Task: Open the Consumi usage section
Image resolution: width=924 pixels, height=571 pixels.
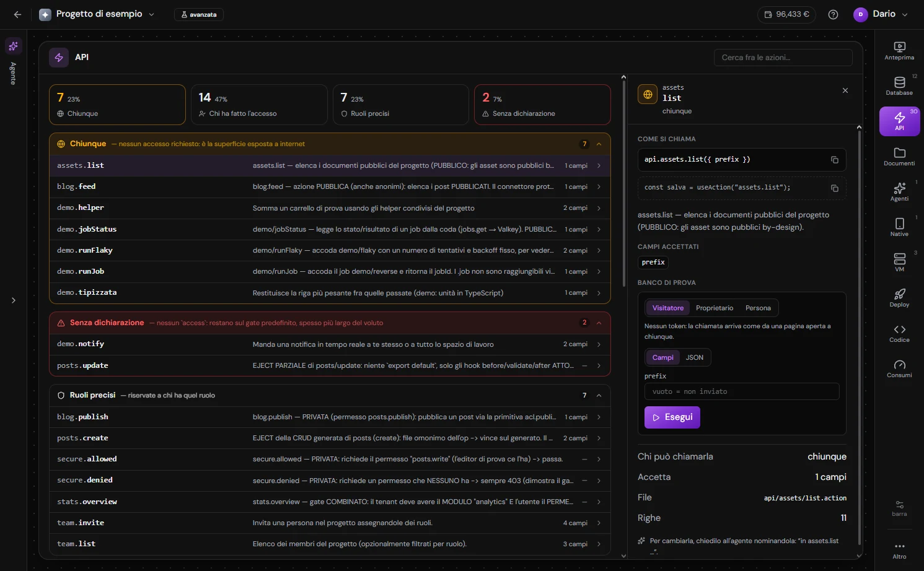Action: [x=899, y=368]
